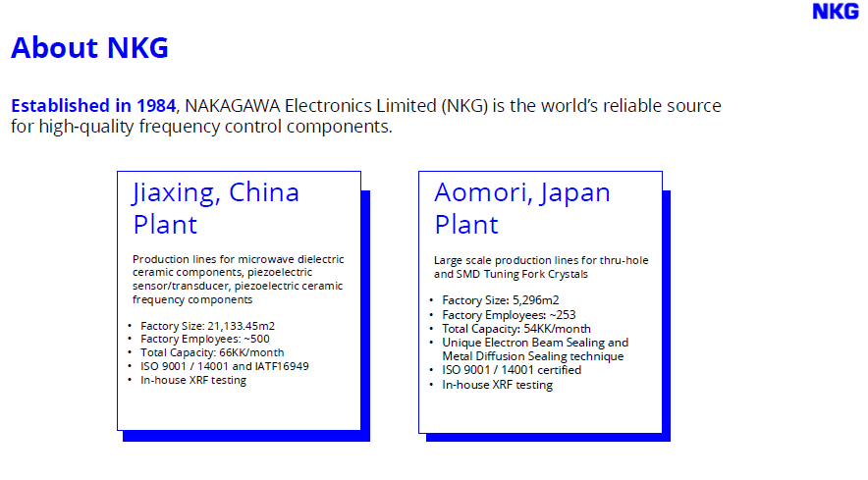Click 'Total Capacity: 54KK/month' bullet
Image resolution: width=868 pixels, height=480 pixels.
(516, 329)
